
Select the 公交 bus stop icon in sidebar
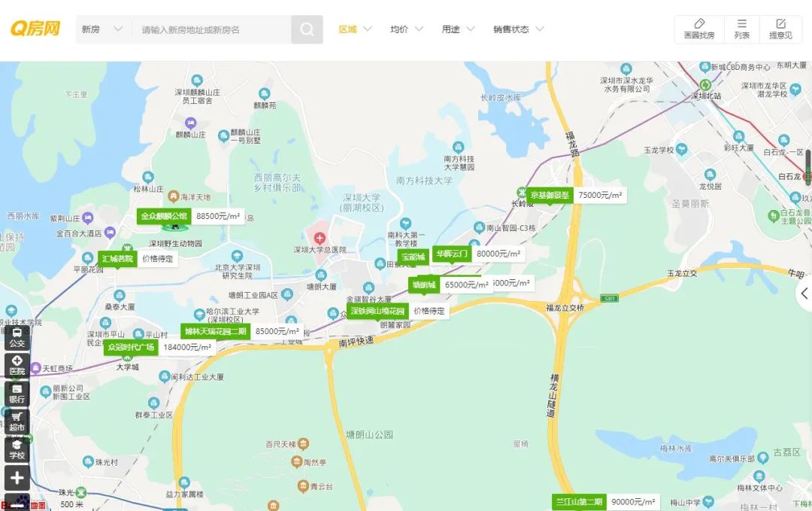coord(17,338)
